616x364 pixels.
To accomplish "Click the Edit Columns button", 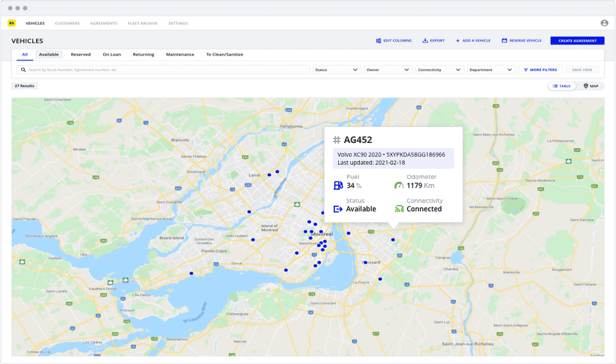I will [393, 40].
